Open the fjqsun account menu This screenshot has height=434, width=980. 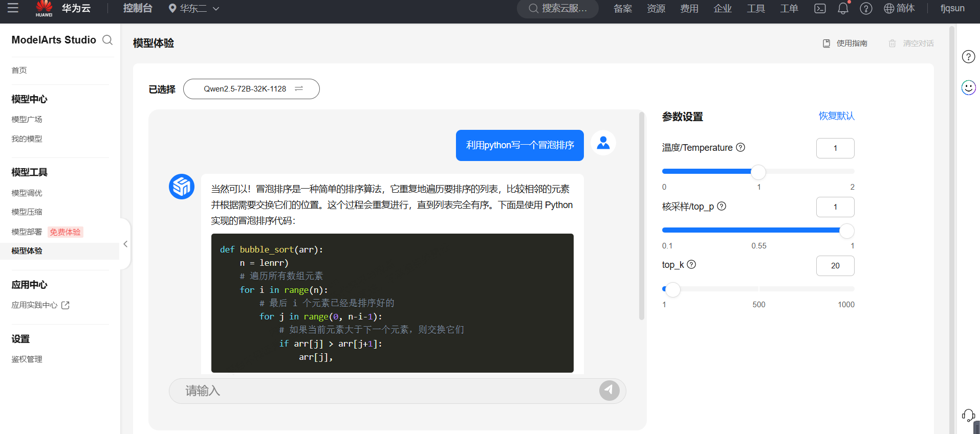952,8
